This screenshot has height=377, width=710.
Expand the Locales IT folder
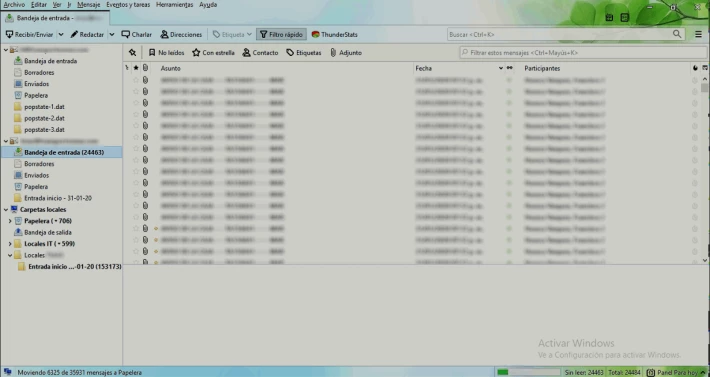tap(10, 243)
